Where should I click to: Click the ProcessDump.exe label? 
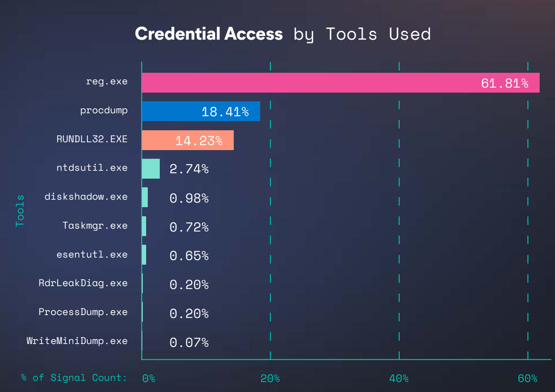[x=83, y=312]
